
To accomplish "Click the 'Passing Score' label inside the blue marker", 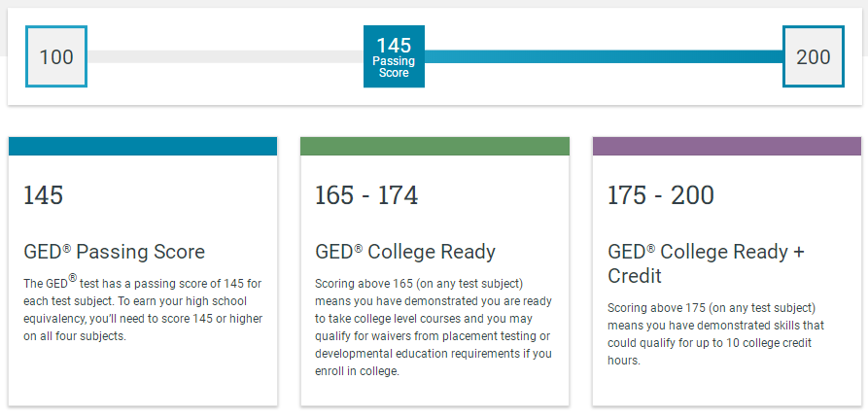I will click(x=394, y=67).
